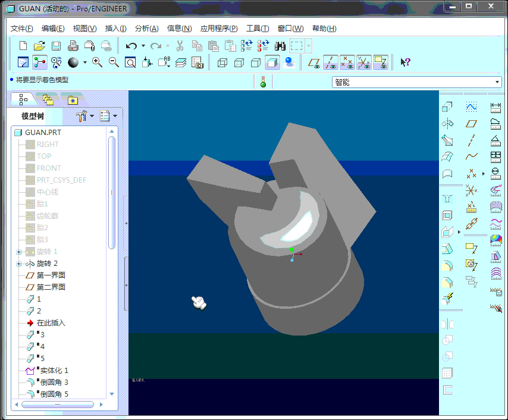The height and width of the screenshot is (420, 508).
Task: Open context help with the arrow question icon
Action: click(405, 62)
